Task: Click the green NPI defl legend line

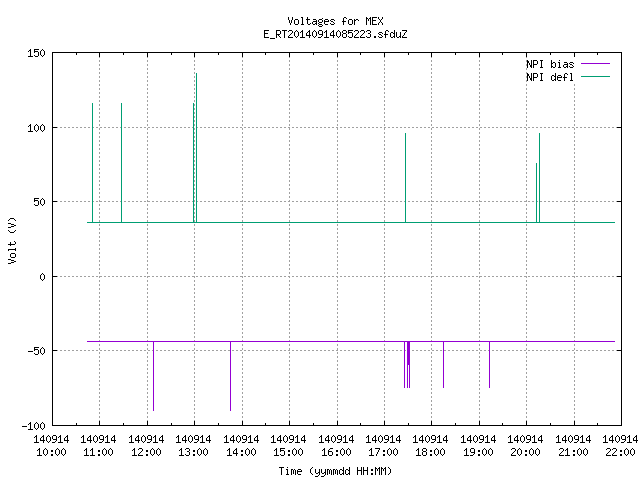Action: click(595, 77)
